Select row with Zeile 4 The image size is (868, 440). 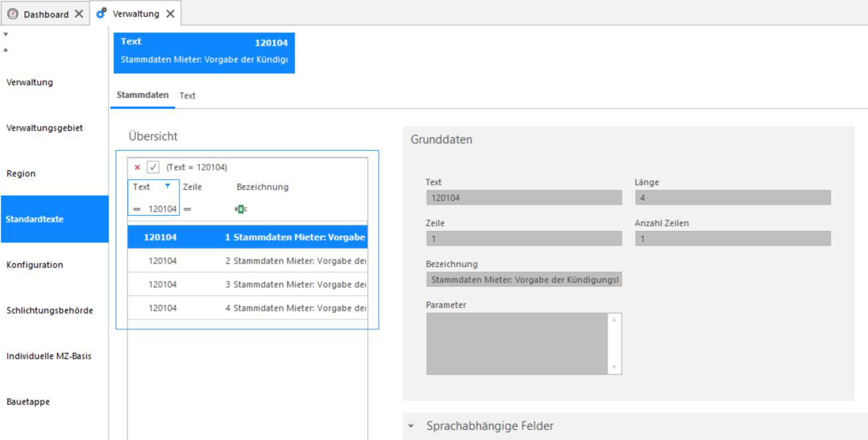click(247, 308)
